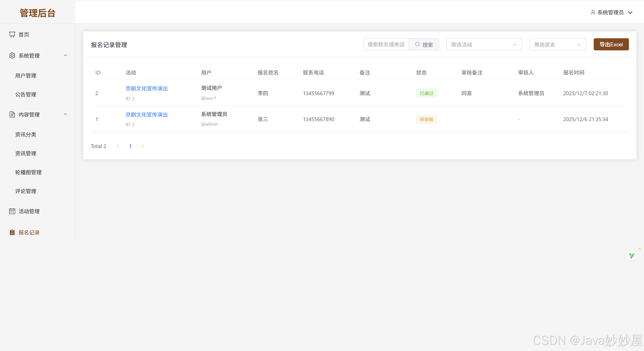This screenshot has height=351, width=644.
Task: Open 京剧文化宣传演出 link in row 2
Action: 147,115
